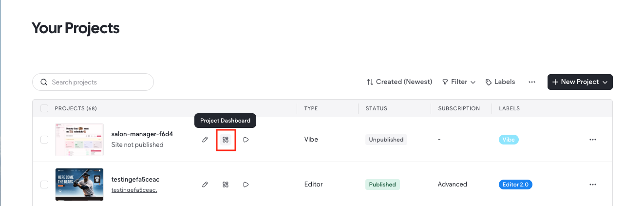Click the Advanced subscription cell
Image resolution: width=644 pixels, height=206 pixels.
453,185
